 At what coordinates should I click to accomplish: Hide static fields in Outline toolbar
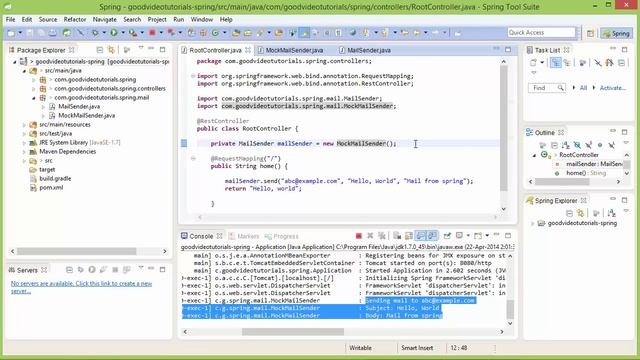[x=589, y=145]
